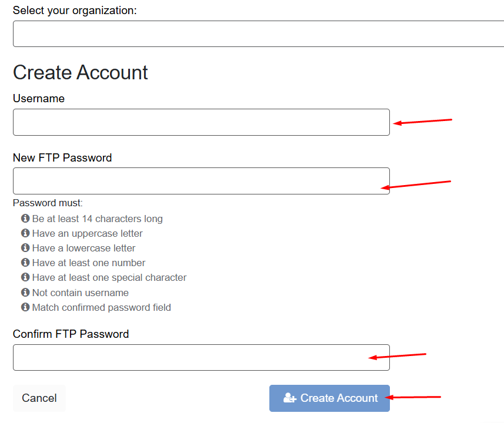Screen dimensions: 504x423
Task: Click the 'Match confirmed password field' text
Action: [x=102, y=308]
